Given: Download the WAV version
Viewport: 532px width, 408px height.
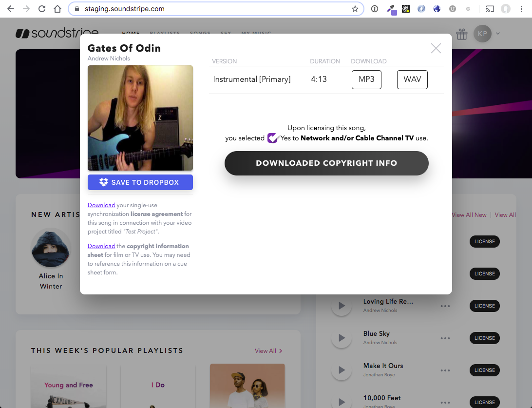Looking at the screenshot, I should pyautogui.click(x=412, y=79).
